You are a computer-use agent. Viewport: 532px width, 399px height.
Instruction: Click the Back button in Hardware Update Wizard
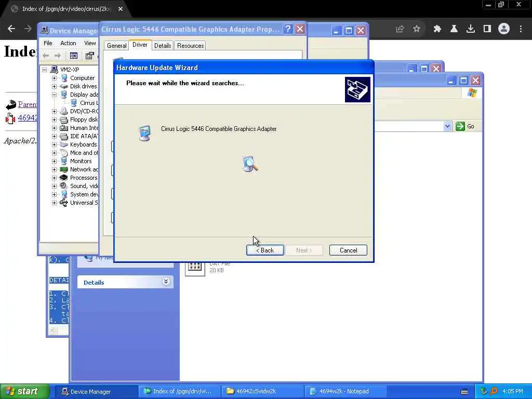tap(265, 250)
